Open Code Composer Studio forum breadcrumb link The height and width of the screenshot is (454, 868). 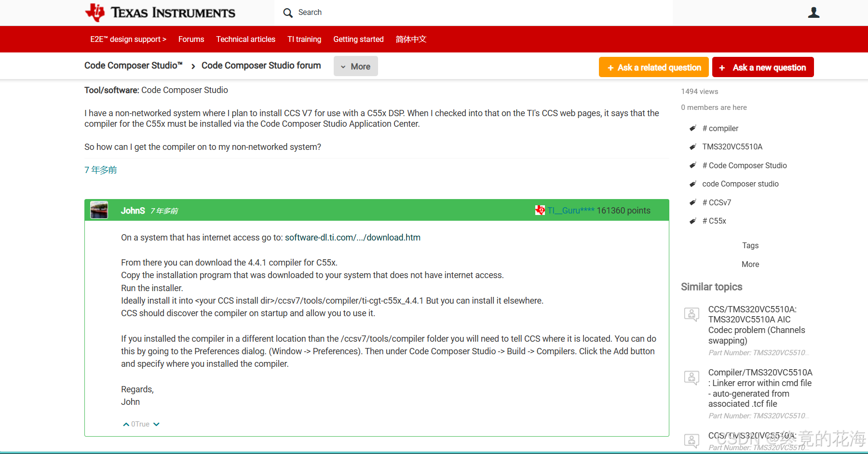point(261,66)
